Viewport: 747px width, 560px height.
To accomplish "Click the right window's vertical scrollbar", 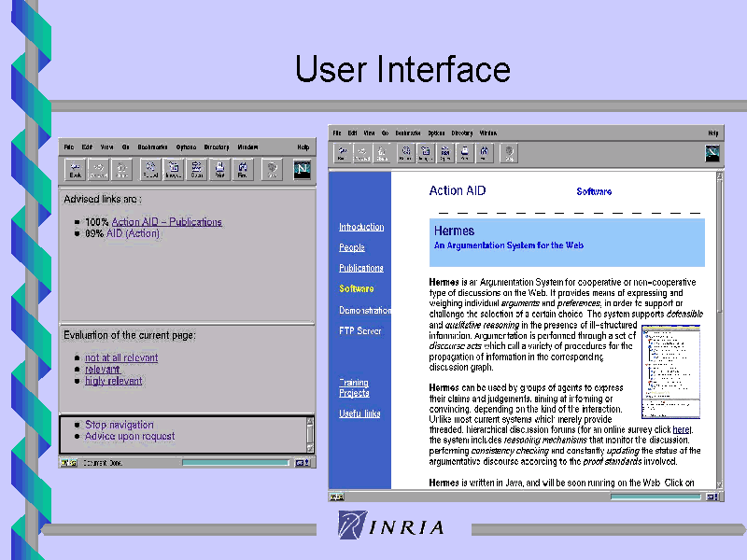I will click(719, 330).
